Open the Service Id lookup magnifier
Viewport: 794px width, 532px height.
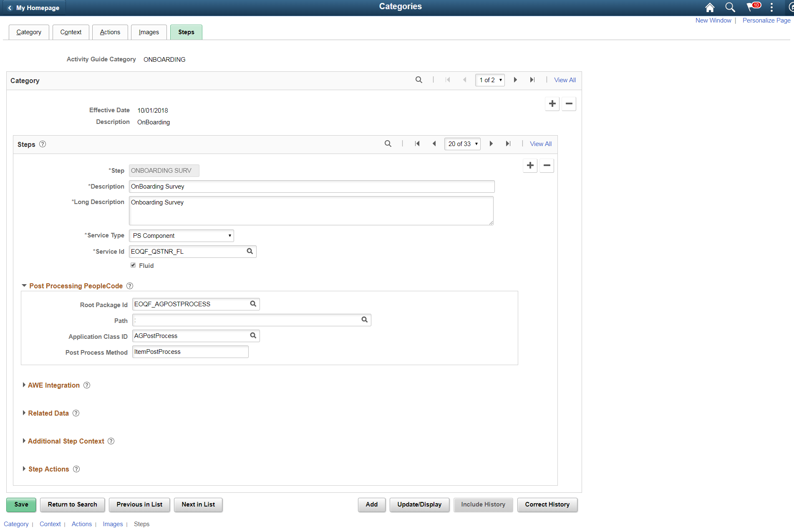click(x=250, y=251)
